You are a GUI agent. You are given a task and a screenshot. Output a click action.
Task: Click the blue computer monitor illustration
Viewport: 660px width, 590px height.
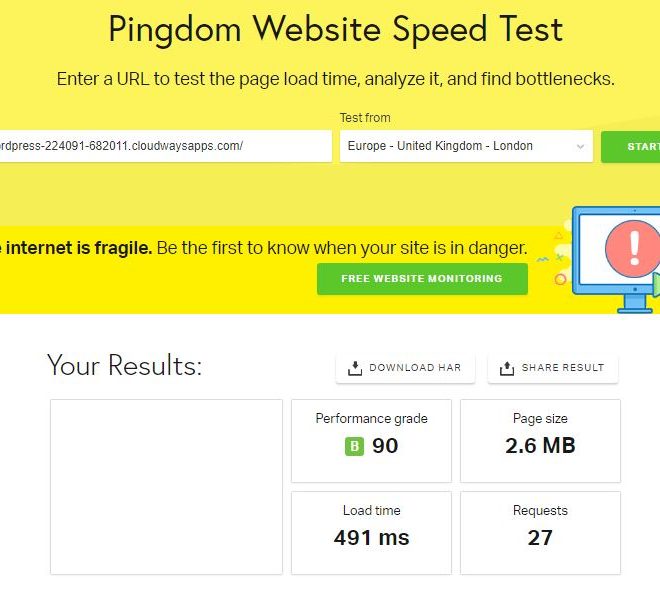coord(616,259)
